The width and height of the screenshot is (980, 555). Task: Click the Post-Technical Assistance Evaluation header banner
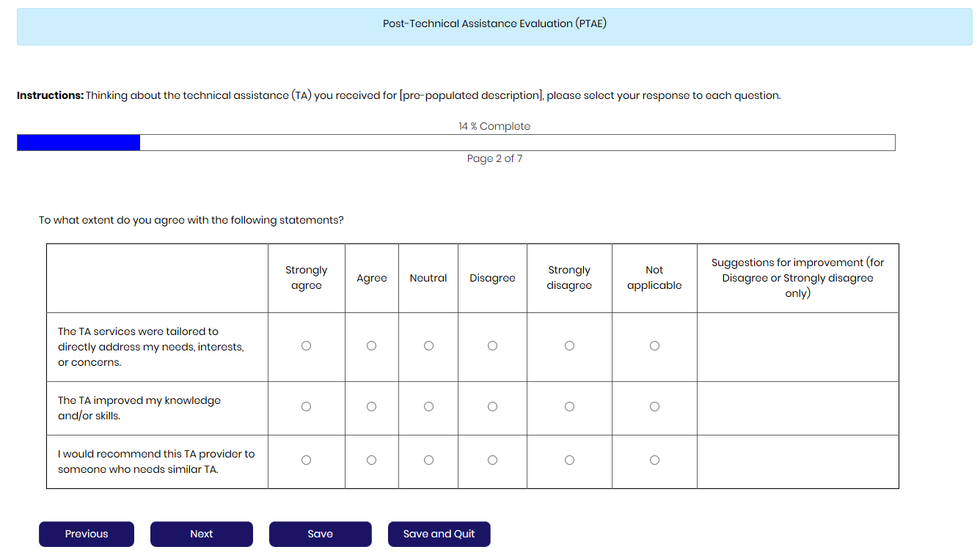(494, 26)
